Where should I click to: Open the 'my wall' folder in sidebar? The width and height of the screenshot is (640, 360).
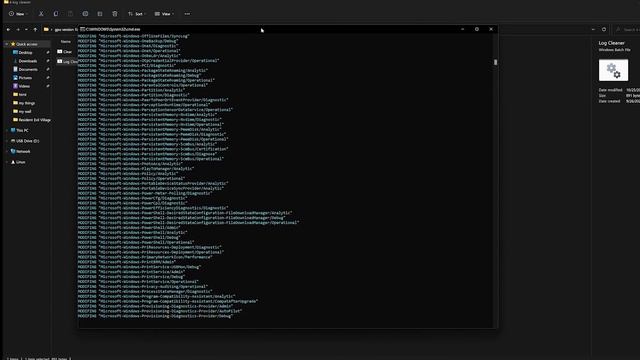(x=25, y=111)
